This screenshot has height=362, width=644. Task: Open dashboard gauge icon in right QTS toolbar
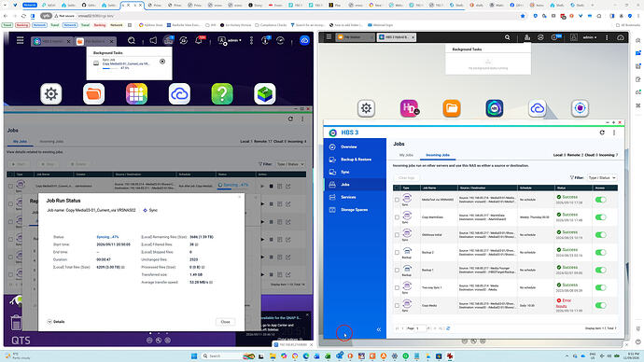[621, 37]
